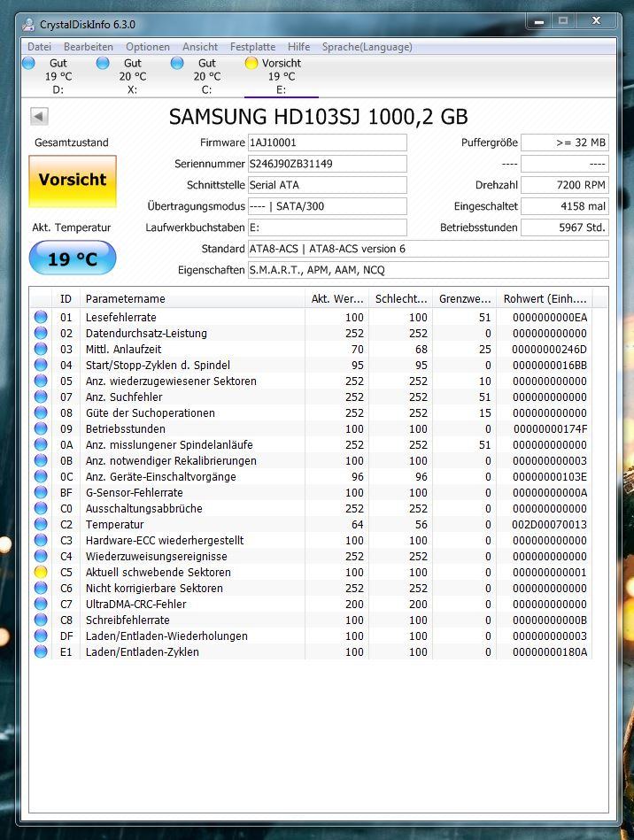Click the Puffergröße field >= 32 MB

pyautogui.click(x=565, y=143)
